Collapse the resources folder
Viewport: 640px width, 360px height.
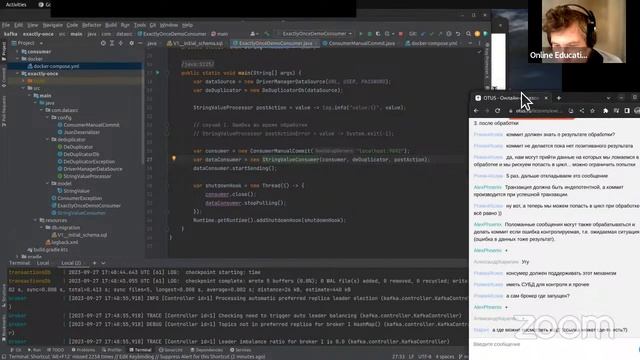pyautogui.click(x=36, y=220)
